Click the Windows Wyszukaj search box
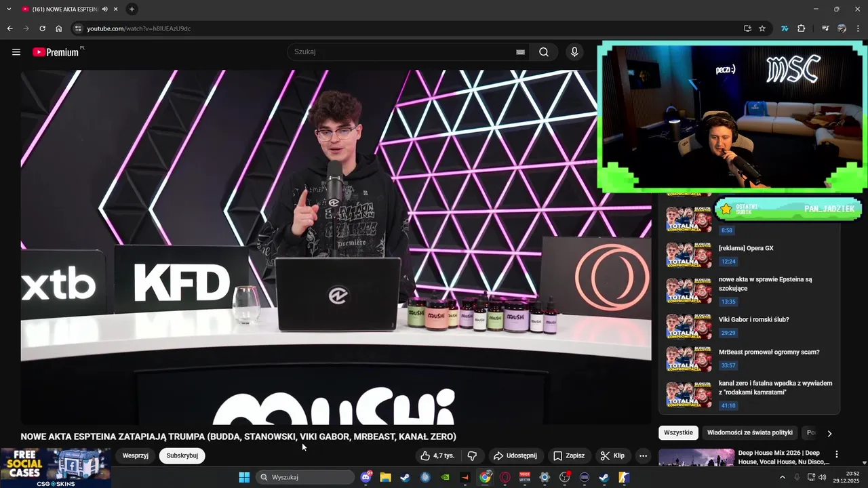This screenshot has width=868, height=488. tap(305, 477)
